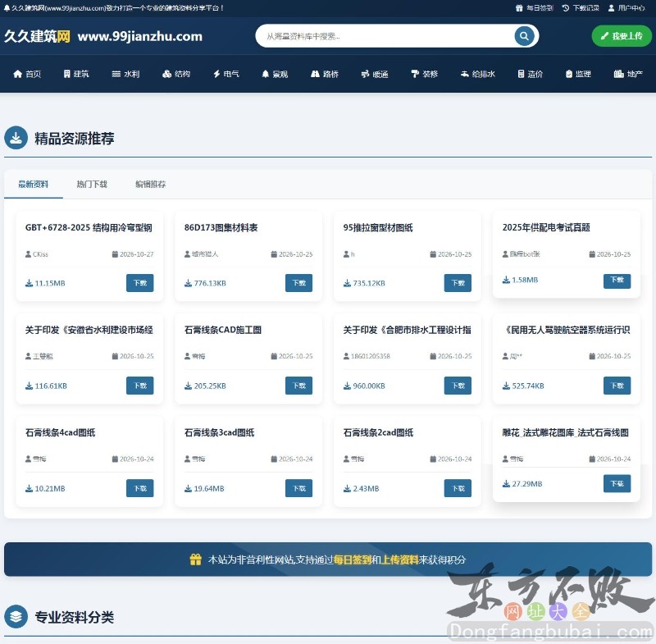The image size is (656, 644).
Task: Click download icon beside 精品资源推荐
Action: pos(16,138)
